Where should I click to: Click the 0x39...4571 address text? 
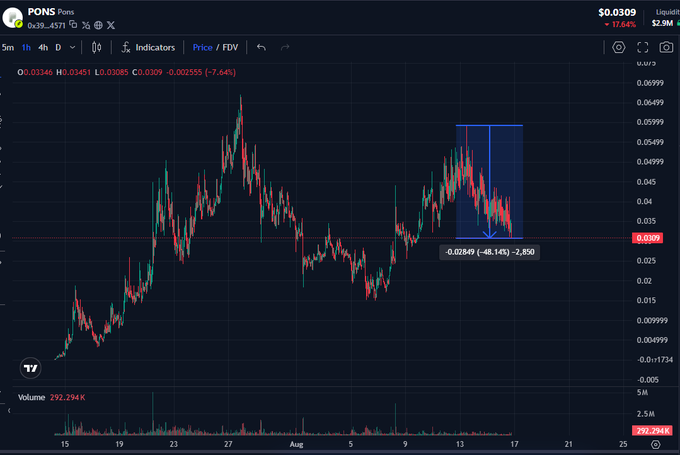[46, 26]
